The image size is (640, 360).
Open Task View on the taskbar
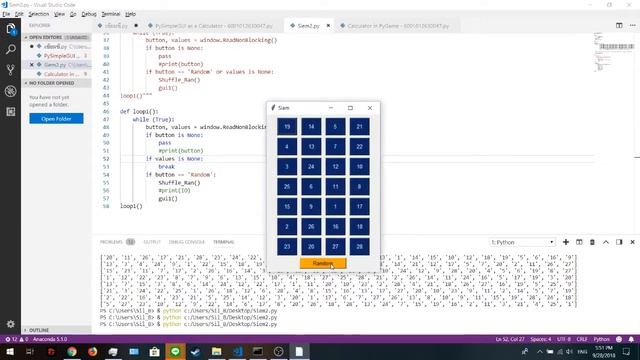[x=30, y=351]
